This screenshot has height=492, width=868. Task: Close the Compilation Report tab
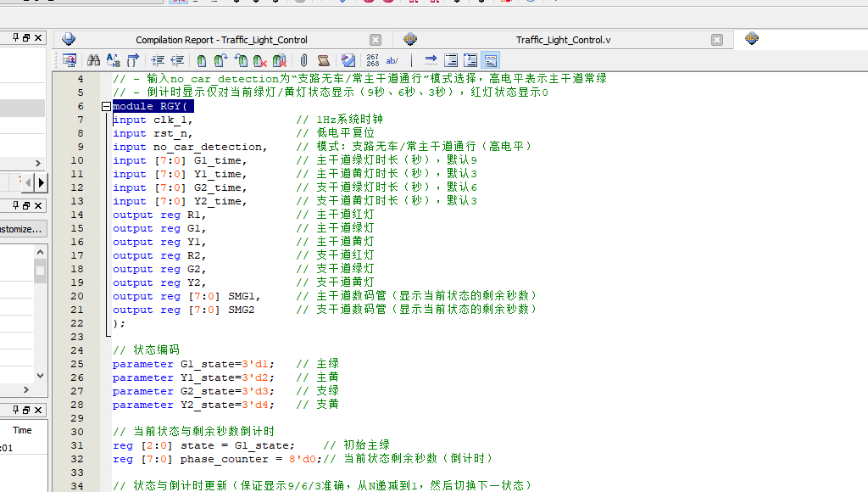(376, 40)
